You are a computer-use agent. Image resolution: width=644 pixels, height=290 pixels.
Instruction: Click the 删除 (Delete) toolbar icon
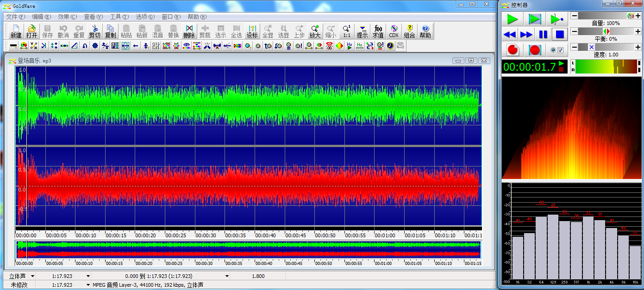[189, 31]
